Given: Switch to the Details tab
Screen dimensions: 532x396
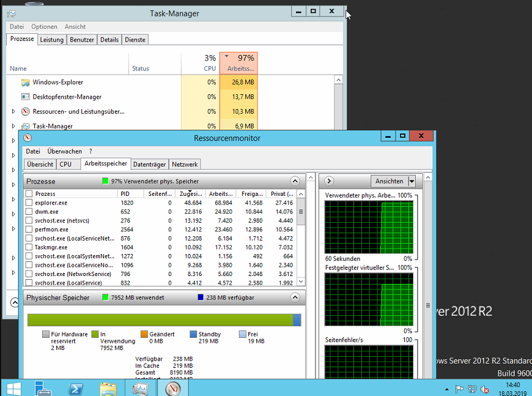Looking at the screenshot, I should tap(109, 40).
